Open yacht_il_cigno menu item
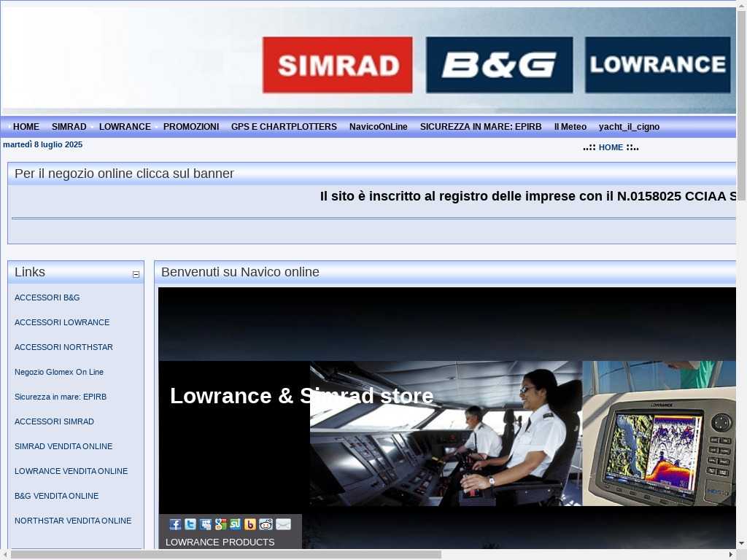The image size is (747, 560). click(x=629, y=127)
